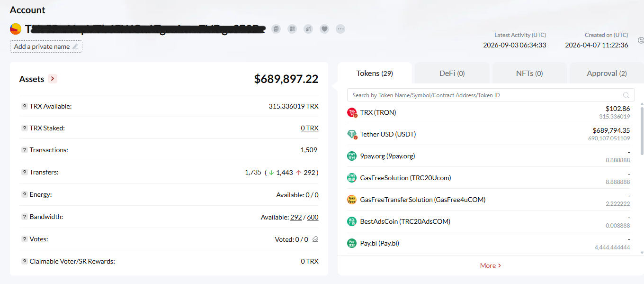The height and width of the screenshot is (284, 644).
Task: Open the Approval (2) tab
Action: (607, 73)
